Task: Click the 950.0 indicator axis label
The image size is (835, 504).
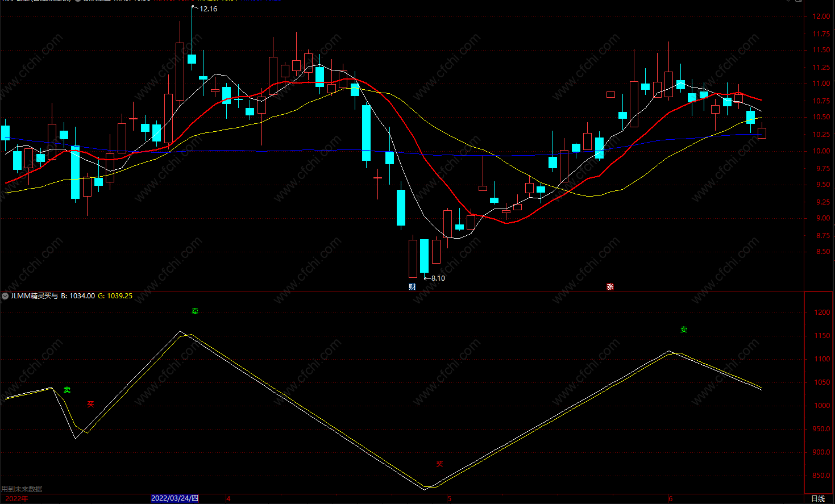Action: (x=821, y=429)
